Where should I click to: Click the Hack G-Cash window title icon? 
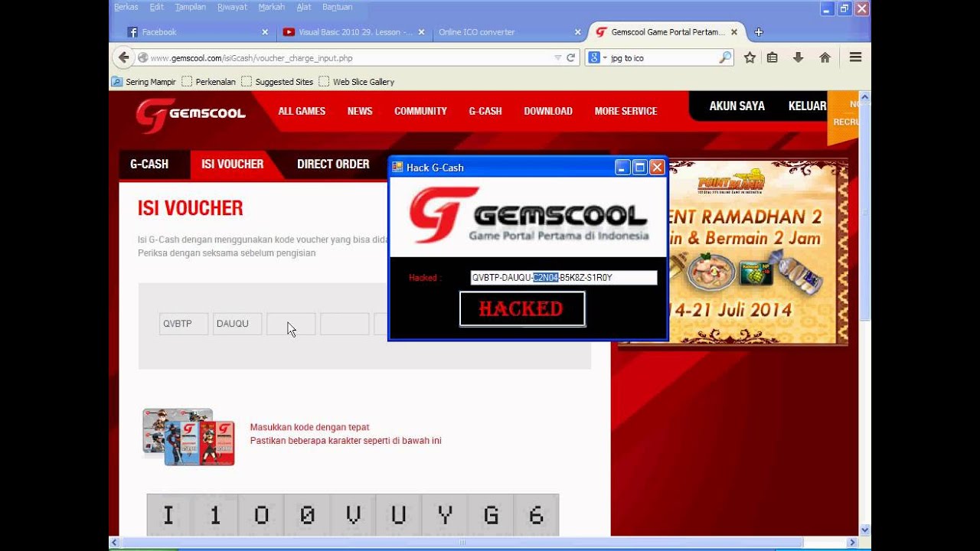click(x=397, y=167)
